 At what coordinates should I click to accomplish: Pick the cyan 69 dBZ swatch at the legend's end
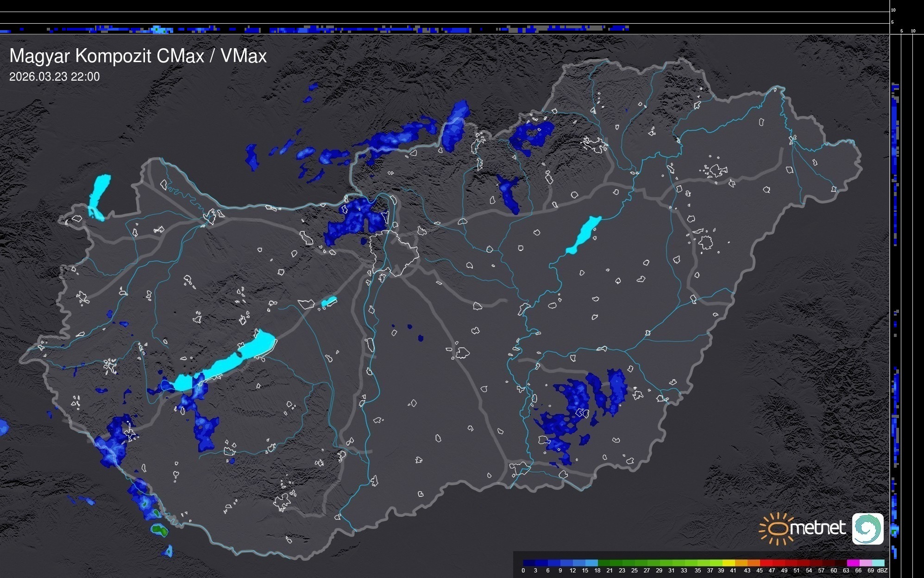click(x=878, y=563)
